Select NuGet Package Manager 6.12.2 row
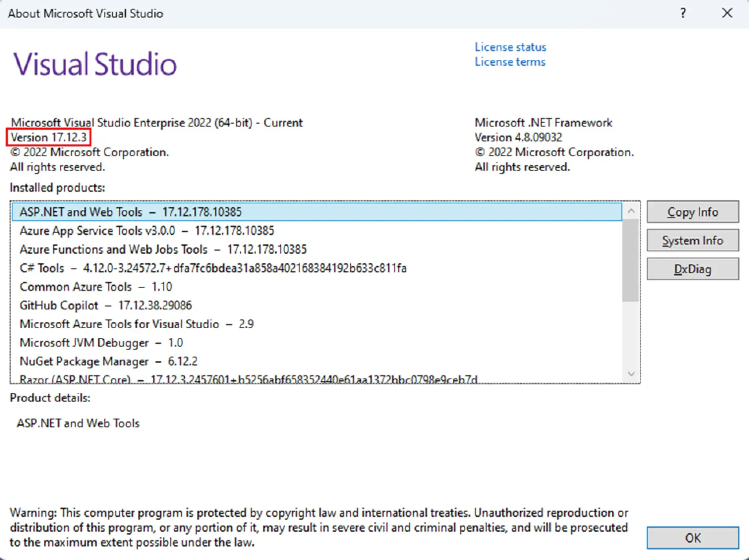The width and height of the screenshot is (749, 560). point(317,361)
